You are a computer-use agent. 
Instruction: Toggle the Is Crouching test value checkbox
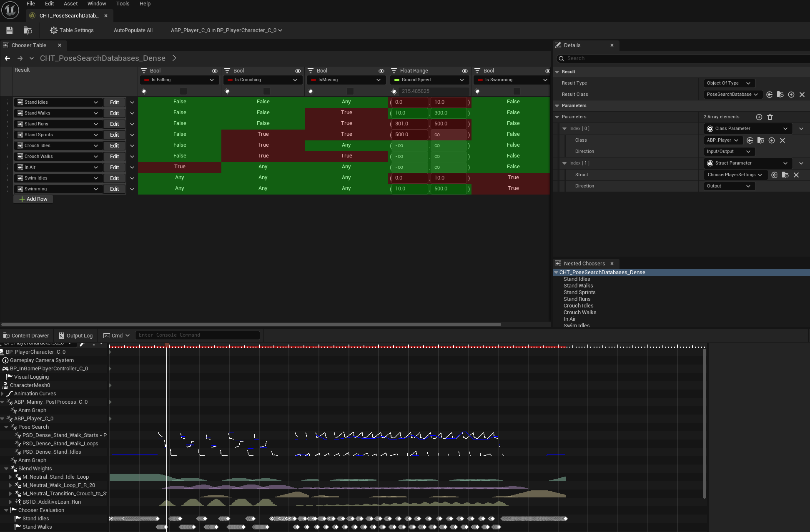click(266, 91)
